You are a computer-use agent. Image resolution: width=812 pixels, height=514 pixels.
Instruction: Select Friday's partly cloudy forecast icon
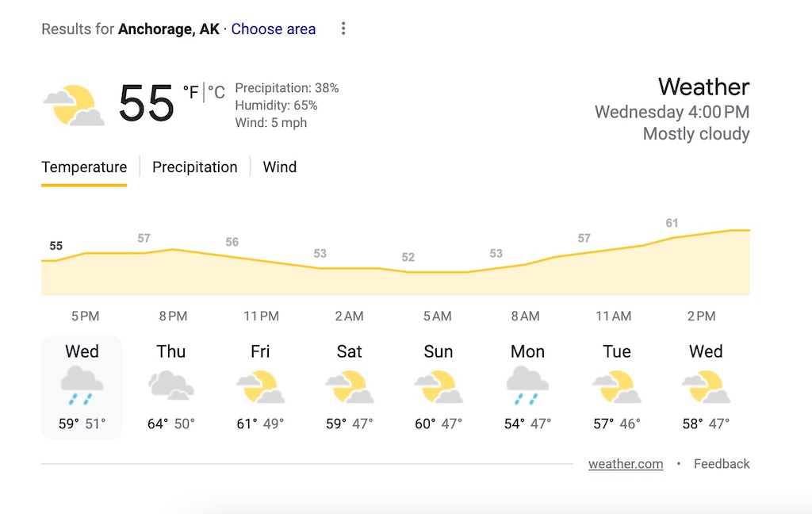pyautogui.click(x=260, y=386)
